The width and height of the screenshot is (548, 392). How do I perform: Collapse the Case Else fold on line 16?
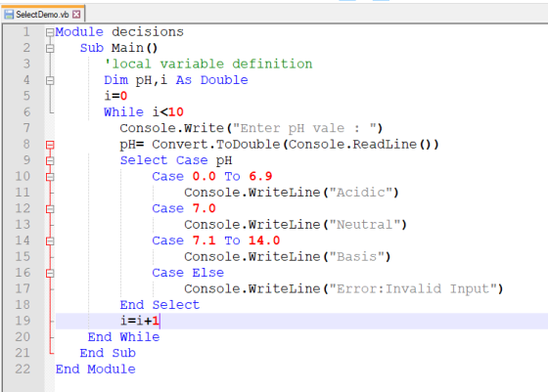(x=50, y=274)
